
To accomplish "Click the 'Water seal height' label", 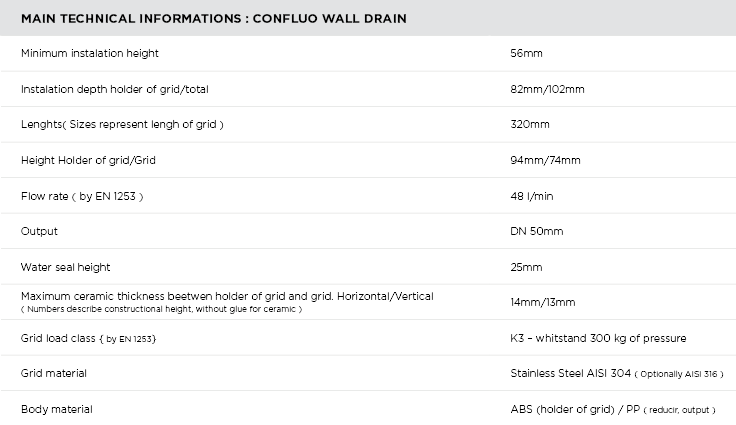I will coord(66,267).
